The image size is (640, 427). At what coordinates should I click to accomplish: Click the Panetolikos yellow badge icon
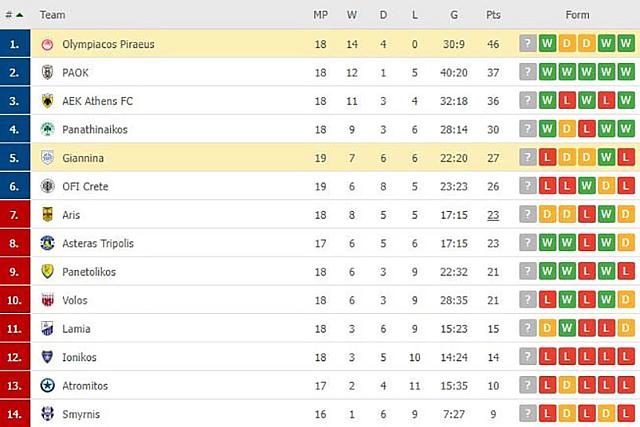pyautogui.click(x=47, y=271)
